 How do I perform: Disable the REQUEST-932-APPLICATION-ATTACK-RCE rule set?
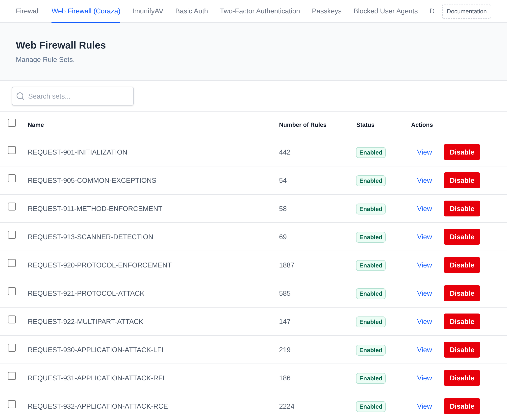(x=462, y=406)
